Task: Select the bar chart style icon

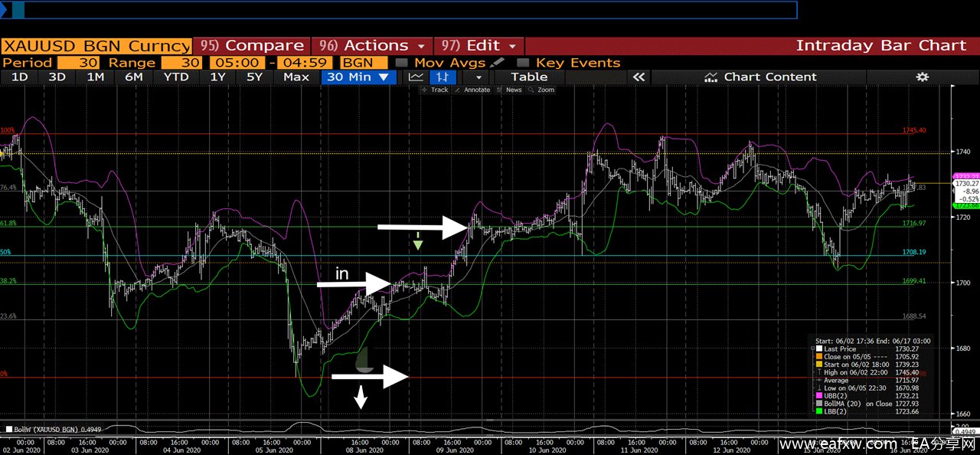Action: 443,77
